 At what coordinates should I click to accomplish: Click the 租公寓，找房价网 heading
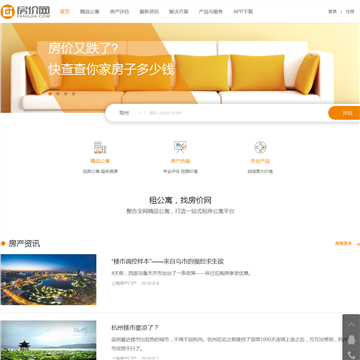point(180,200)
